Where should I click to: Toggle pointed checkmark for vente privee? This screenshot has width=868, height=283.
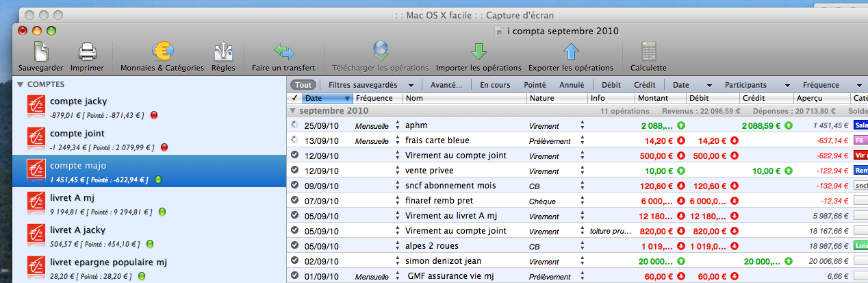click(x=294, y=170)
